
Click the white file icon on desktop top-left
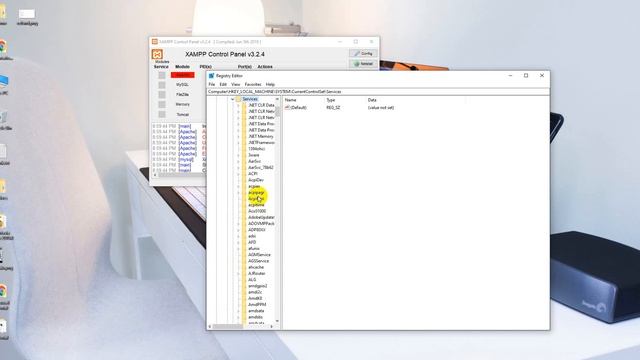(x=27, y=14)
